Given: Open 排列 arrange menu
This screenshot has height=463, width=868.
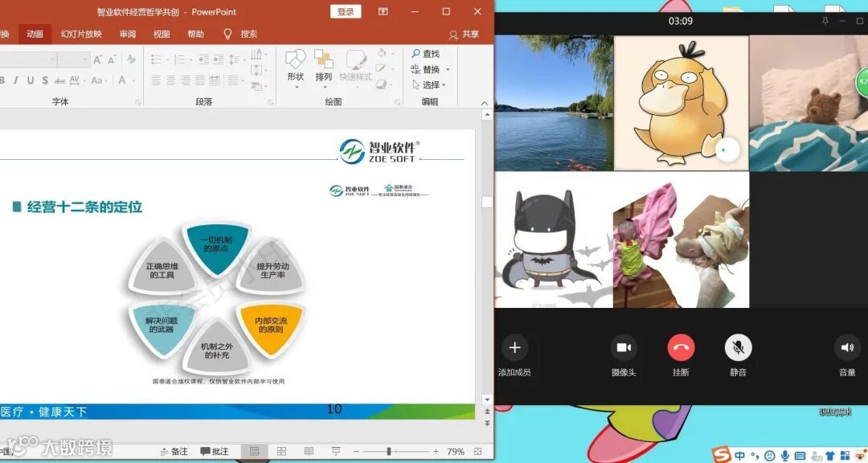Looking at the screenshot, I should [323, 68].
